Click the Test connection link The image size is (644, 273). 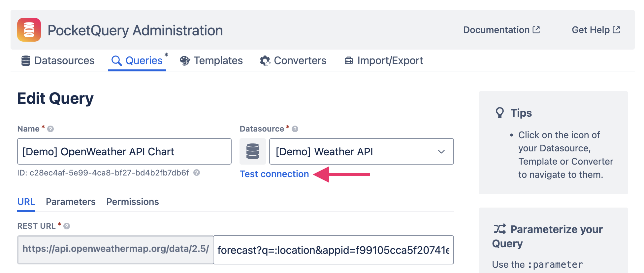pyautogui.click(x=274, y=174)
